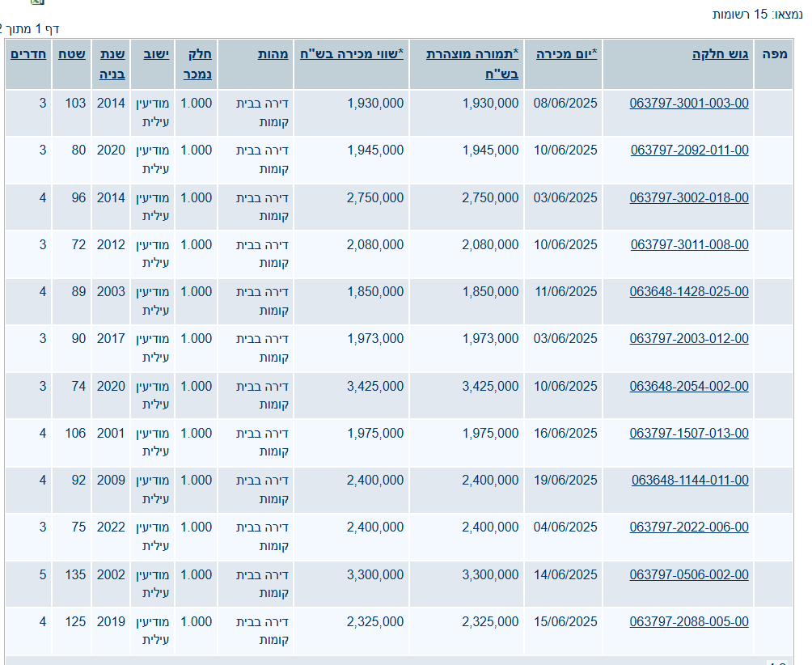Select sale value 2,325,000
Viewport: 812px width, 665px height.
point(375,621)
